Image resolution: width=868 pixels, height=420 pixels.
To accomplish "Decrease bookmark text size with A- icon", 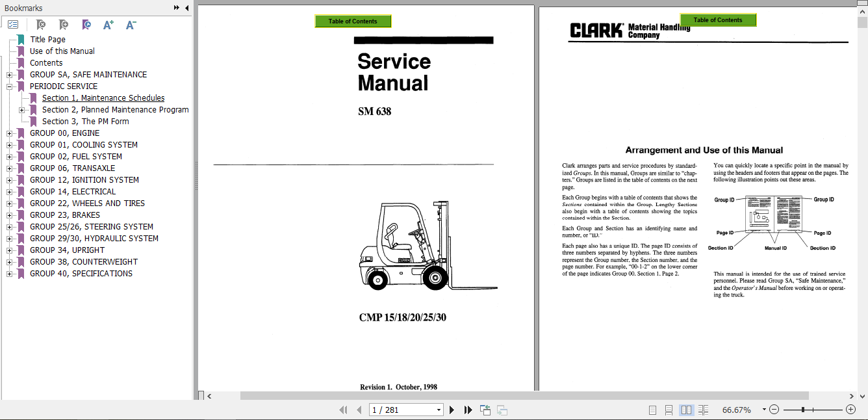I will [x=131, y=25].
